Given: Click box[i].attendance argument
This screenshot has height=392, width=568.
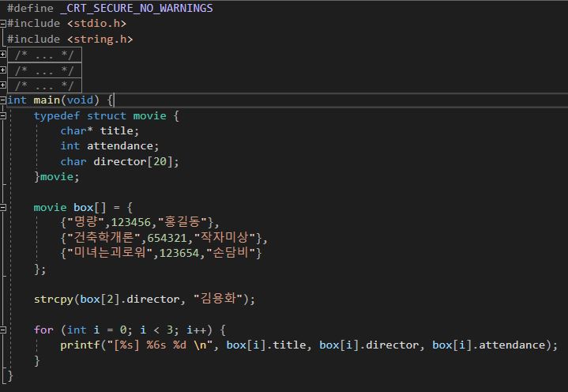Looking at the screenshot, I should coord(489,345).
